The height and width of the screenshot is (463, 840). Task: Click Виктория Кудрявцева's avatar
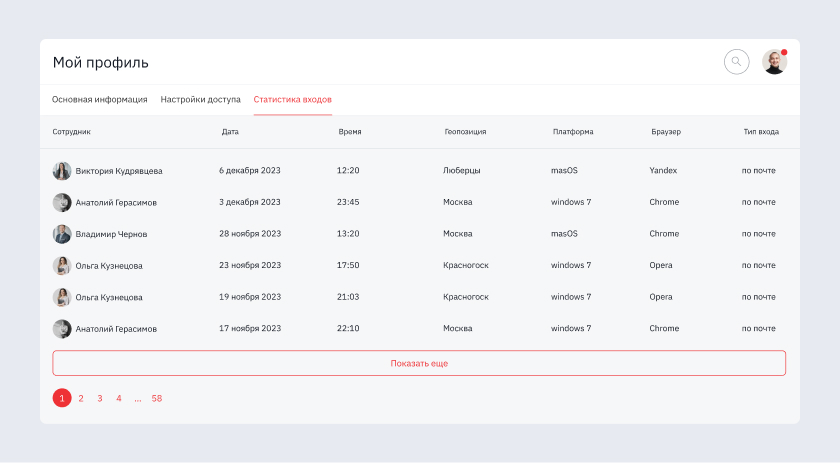pyautogui.click(x=62, y=171)
